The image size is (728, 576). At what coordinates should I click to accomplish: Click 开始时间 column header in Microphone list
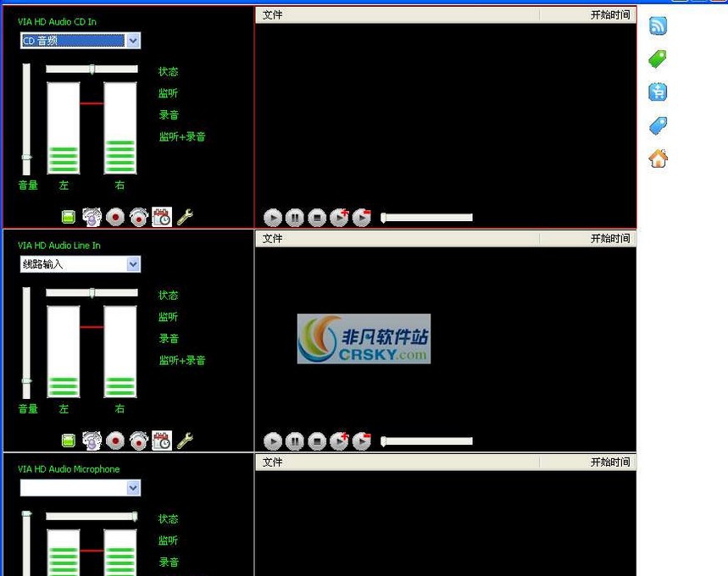pos(588,462)
